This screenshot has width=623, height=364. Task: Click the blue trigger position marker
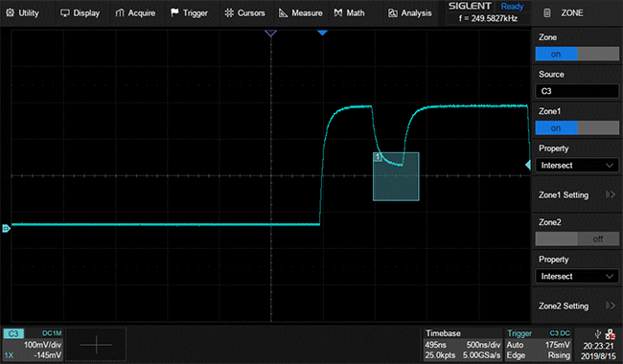[x=322, y=33]
